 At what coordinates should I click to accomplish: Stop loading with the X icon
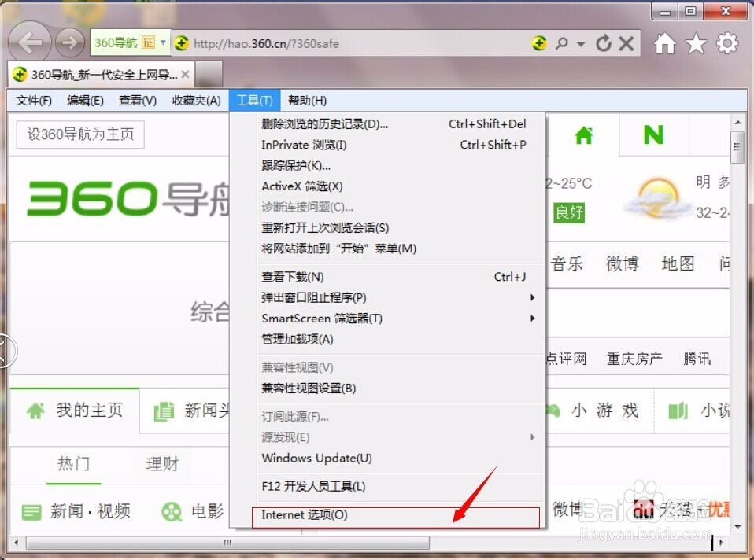click(x=626, y=44)
